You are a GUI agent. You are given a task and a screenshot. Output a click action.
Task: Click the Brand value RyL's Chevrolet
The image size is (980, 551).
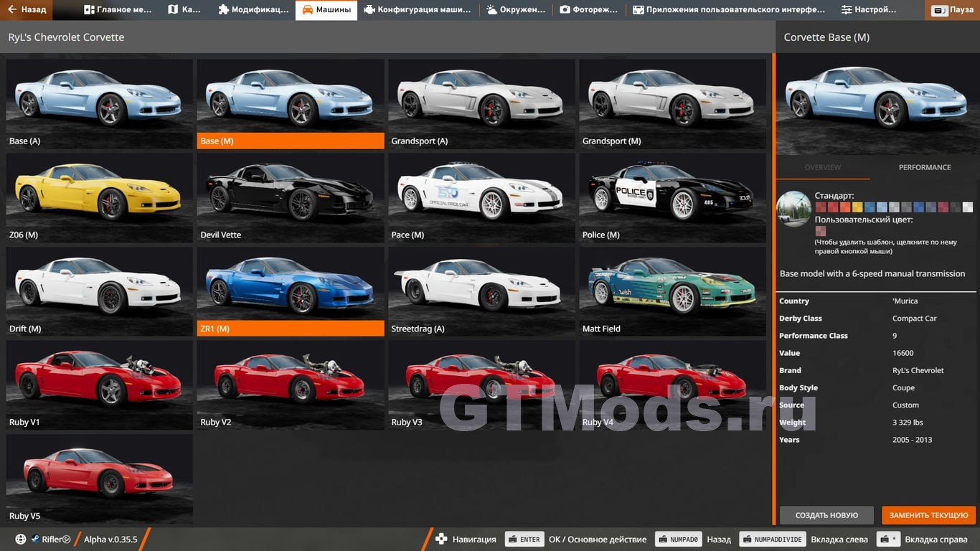[x=918, y=370]
